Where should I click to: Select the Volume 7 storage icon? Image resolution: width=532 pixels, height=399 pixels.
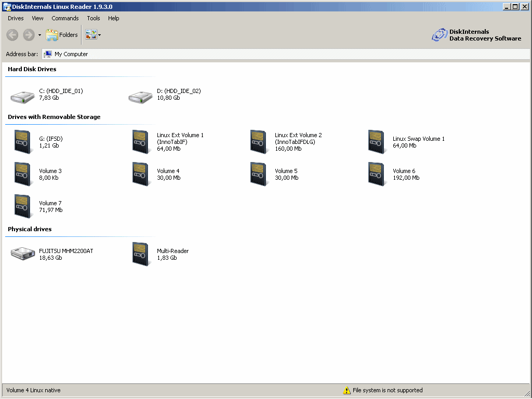coord(23,206)
